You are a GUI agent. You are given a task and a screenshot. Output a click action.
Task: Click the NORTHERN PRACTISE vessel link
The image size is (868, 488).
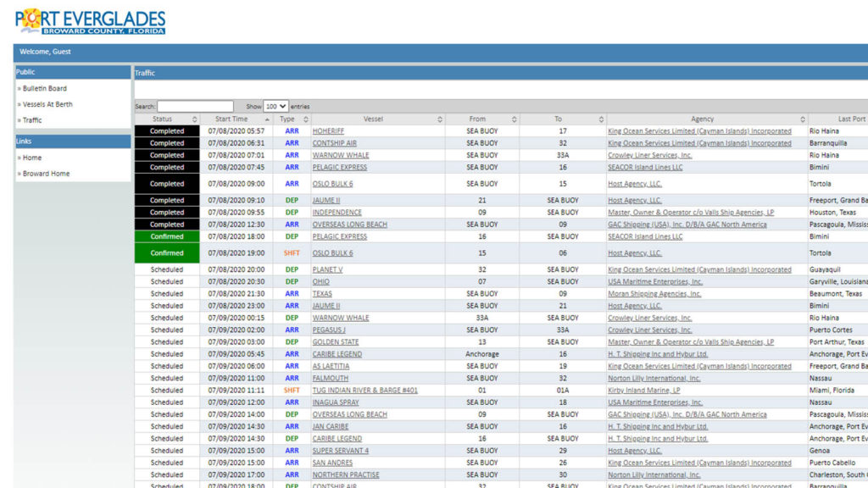346,474
